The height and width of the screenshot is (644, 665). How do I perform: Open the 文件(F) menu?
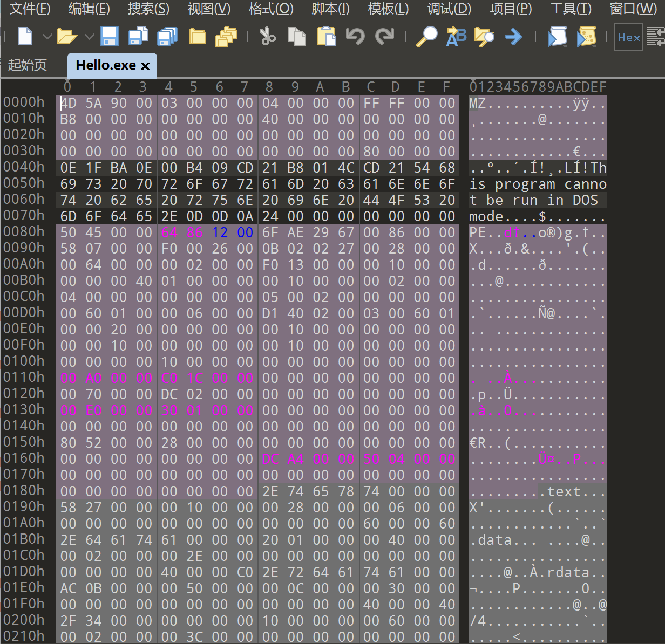tap(30, 9)
